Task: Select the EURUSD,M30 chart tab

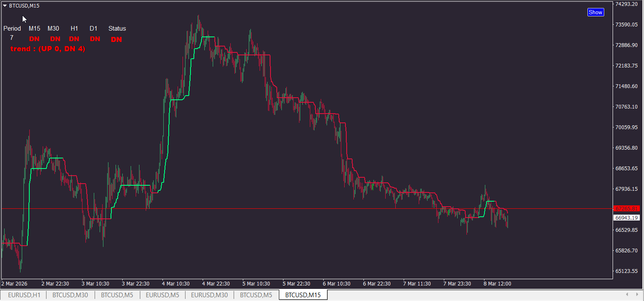Action: click(x=209, y=295)
